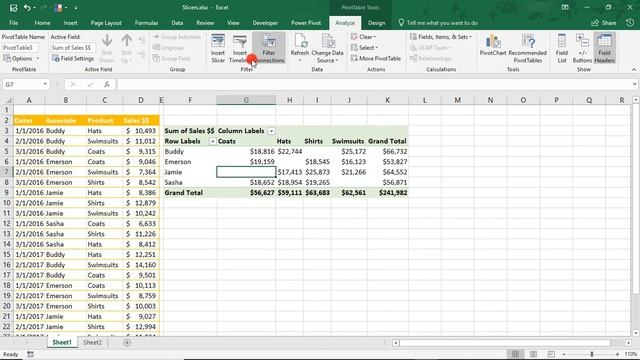Image resolution: width=640 pixels, height=360 pixels.
Task: Zoom out with the minus button
Action: (564, 354)
